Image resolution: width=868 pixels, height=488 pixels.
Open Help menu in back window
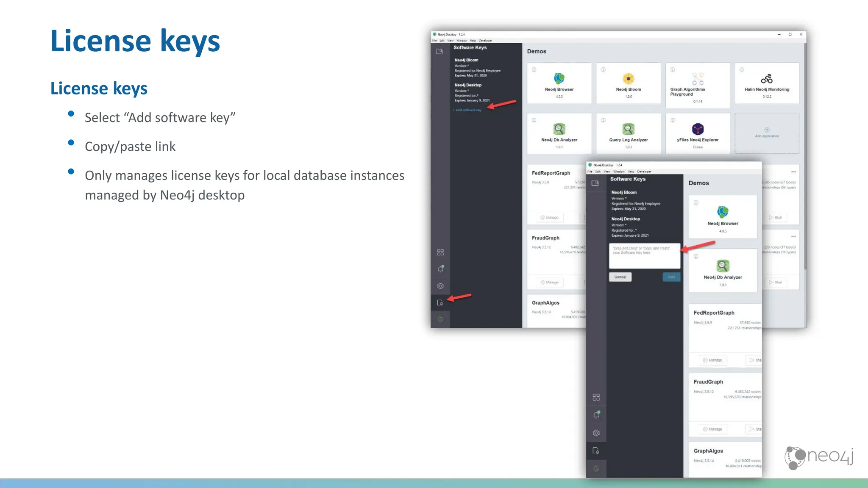click(x=473, y=41)
